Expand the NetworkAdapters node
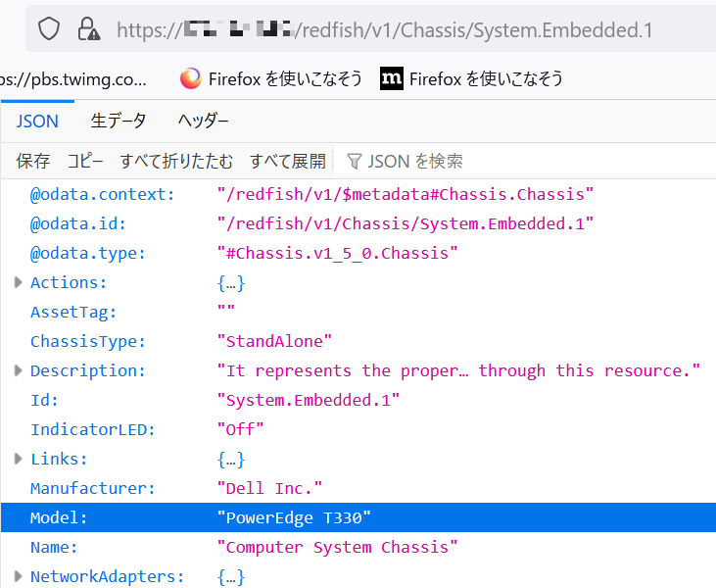The width and height of the screenshot is (716, 588). pos(18,577)
